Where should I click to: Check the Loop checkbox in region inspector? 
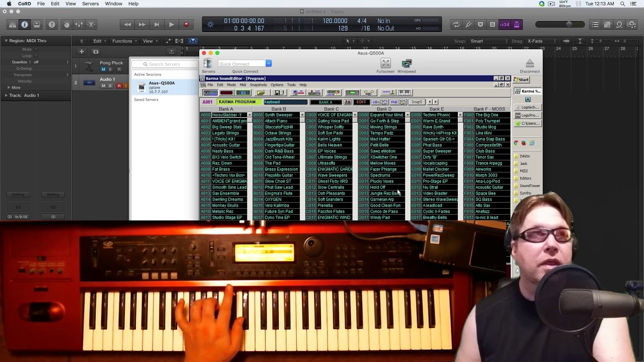[x=36, y=56]
